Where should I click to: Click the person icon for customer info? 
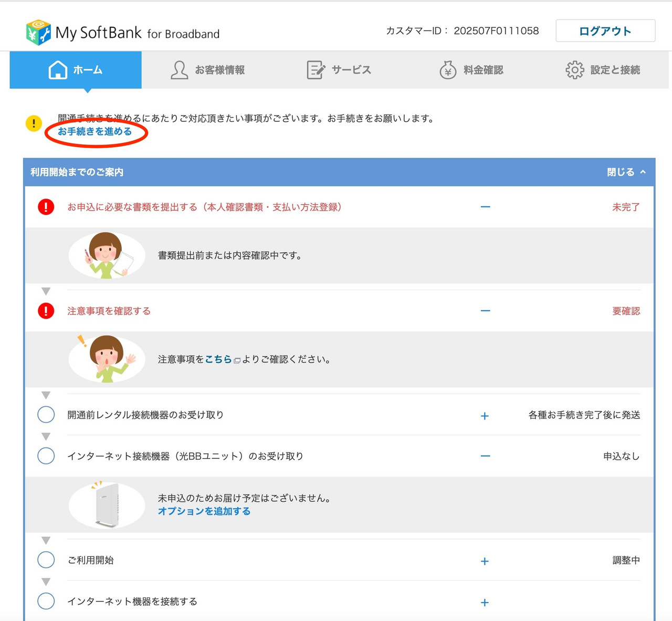click(179, 70)
